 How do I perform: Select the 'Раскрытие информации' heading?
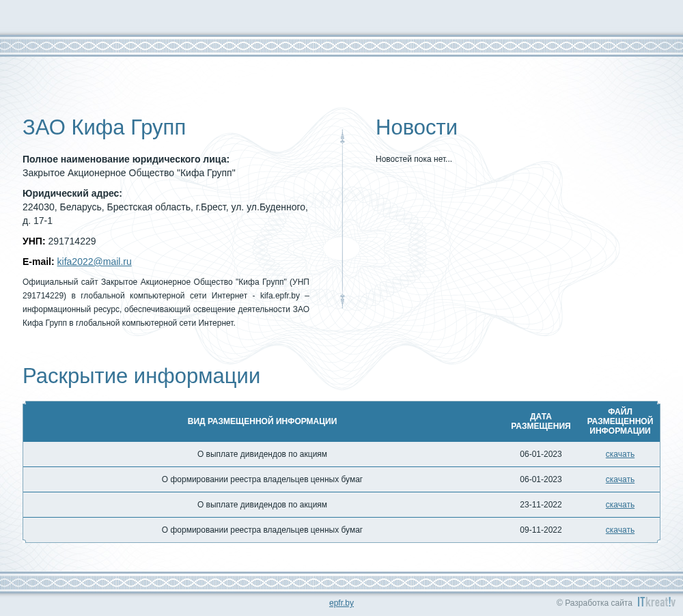coord(141,376)
